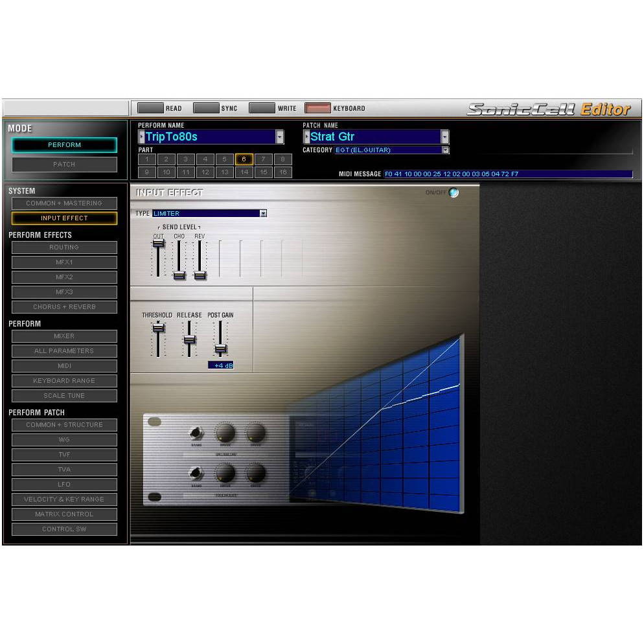
Task: Open the MFX2 page
Action: pyautogui.click(x=65, y=277)
